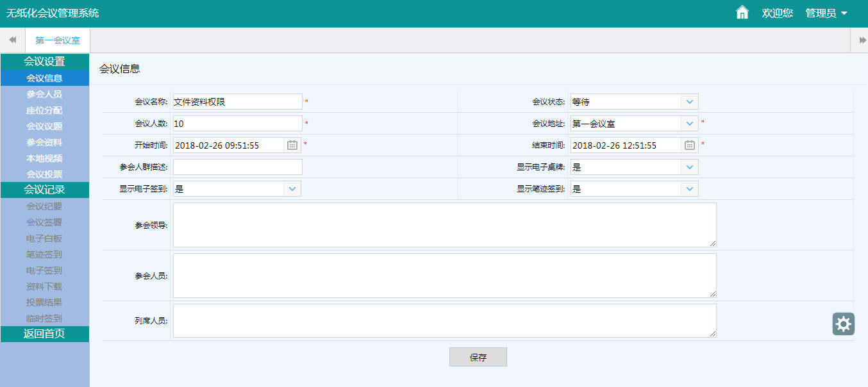Screen dimensions: 868x387
Task: Expand the 管理员 user dropdown
Action: 826,13
